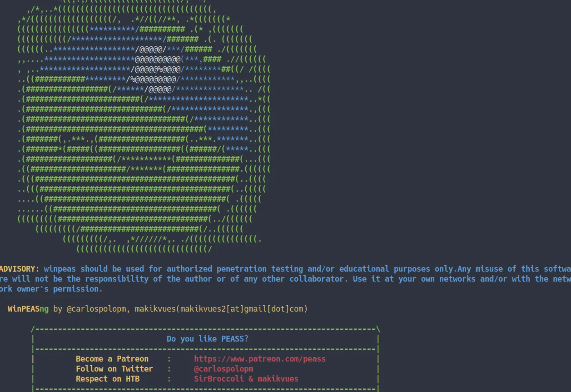571x392 pixels.
Task: Click the "Respect on HTB" label
Action: click(108, 379)
